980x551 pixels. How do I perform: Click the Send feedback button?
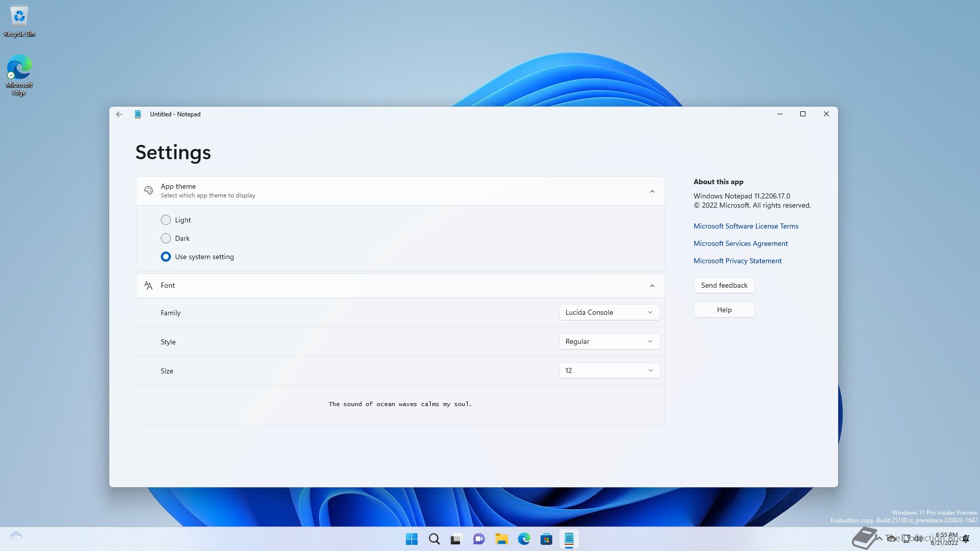[724, 285]
